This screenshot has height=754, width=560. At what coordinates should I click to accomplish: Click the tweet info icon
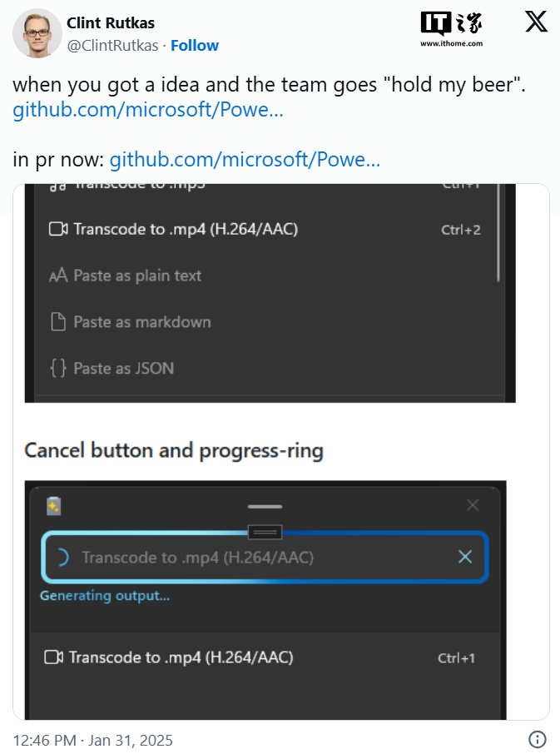tap(537, 739)
